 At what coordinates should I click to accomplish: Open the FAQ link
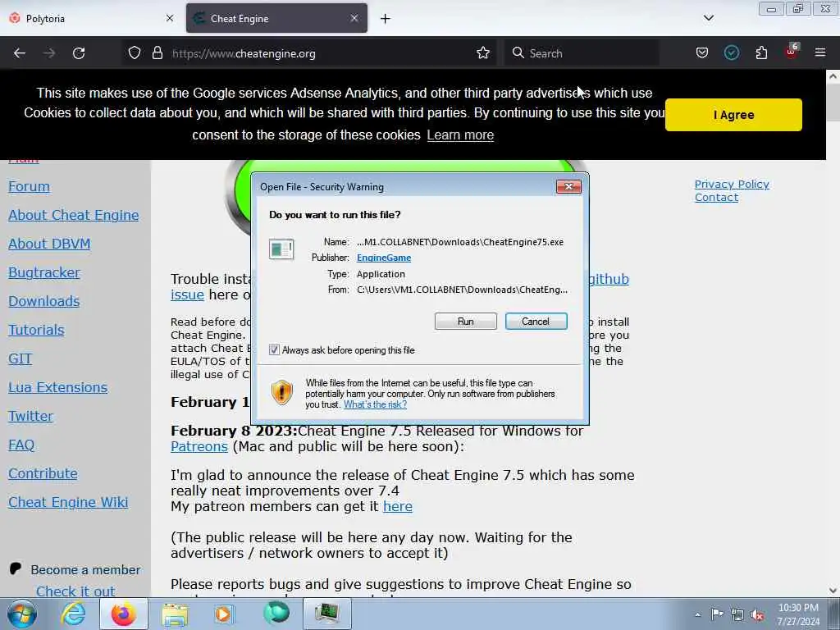(x=21, y=445)
